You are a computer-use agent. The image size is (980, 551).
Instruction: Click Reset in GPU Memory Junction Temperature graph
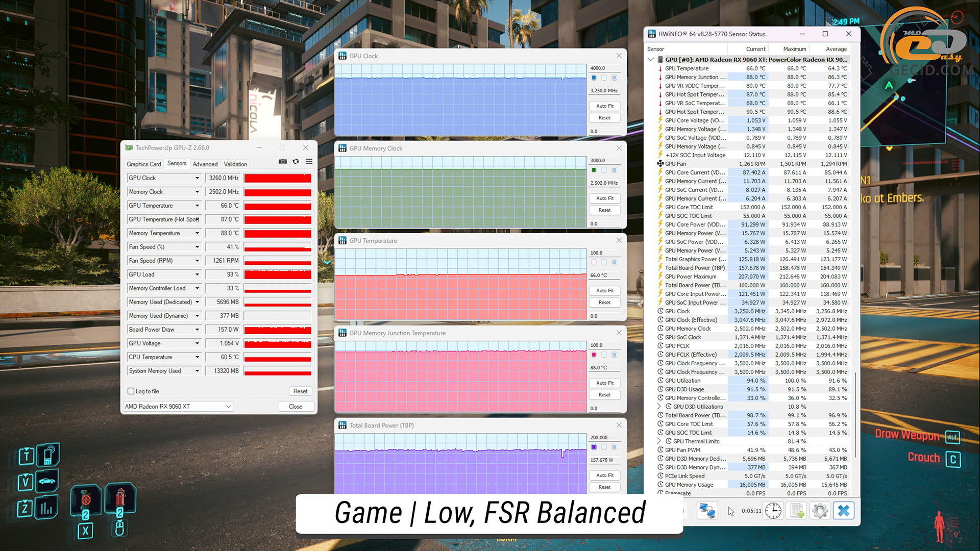click(x=605, y=395)
